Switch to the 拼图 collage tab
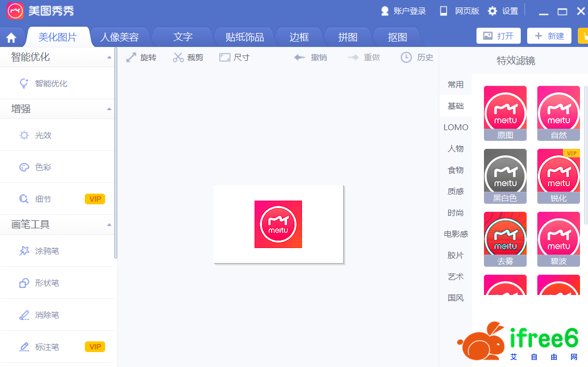This screenshot has height=367, width=588. [x=348, y=37]
